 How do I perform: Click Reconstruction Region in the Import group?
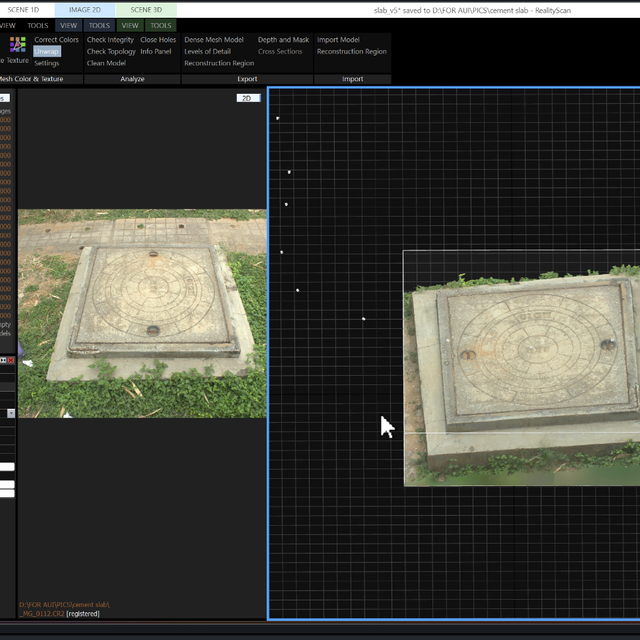(352, 51)
